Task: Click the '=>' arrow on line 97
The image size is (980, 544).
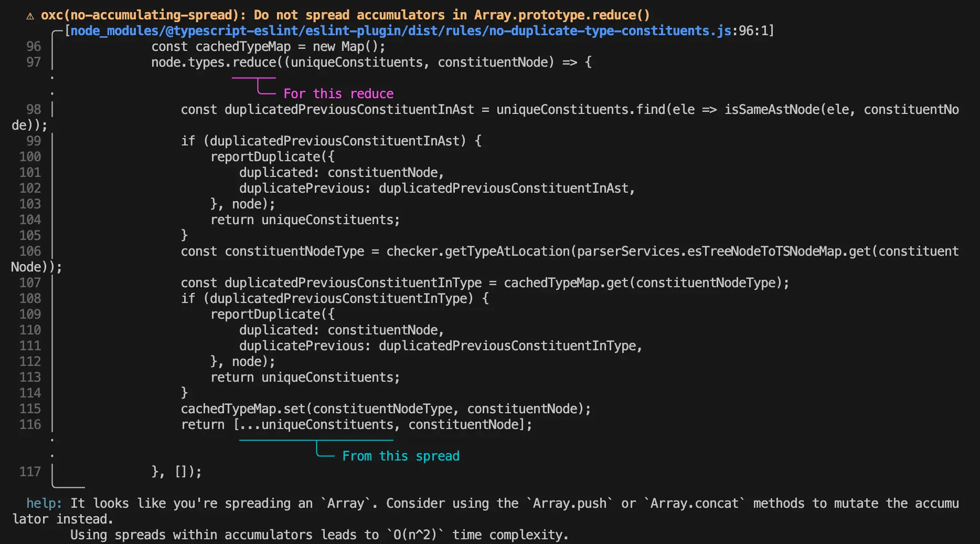Action: (x=570, y=62)
